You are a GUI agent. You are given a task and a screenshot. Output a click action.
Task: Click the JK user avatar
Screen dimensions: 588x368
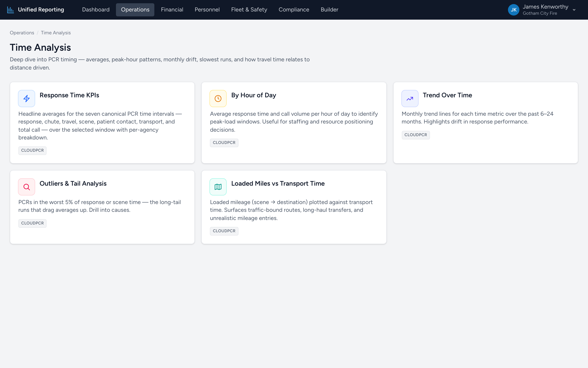point(513,10)
